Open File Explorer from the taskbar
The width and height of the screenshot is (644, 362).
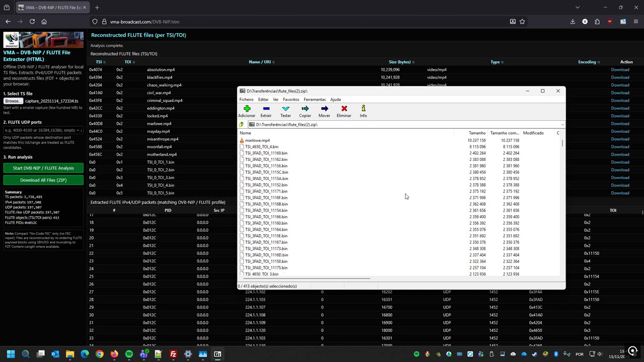70,354
